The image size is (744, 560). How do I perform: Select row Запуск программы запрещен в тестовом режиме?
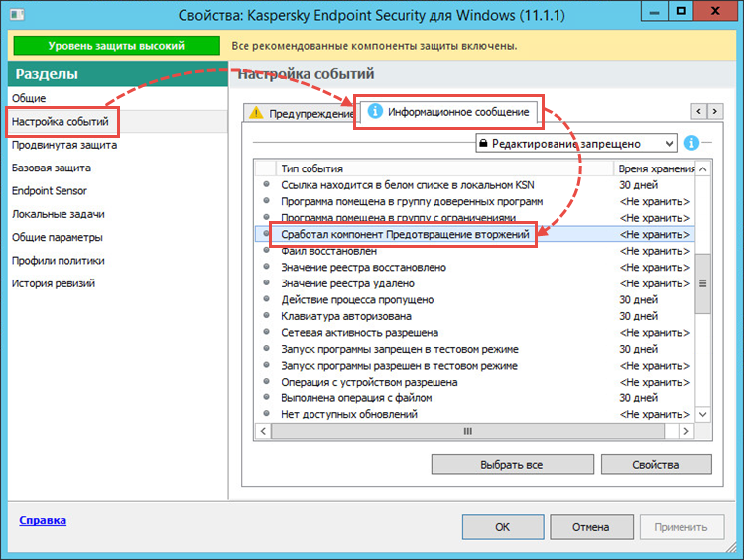coord(474,349)
